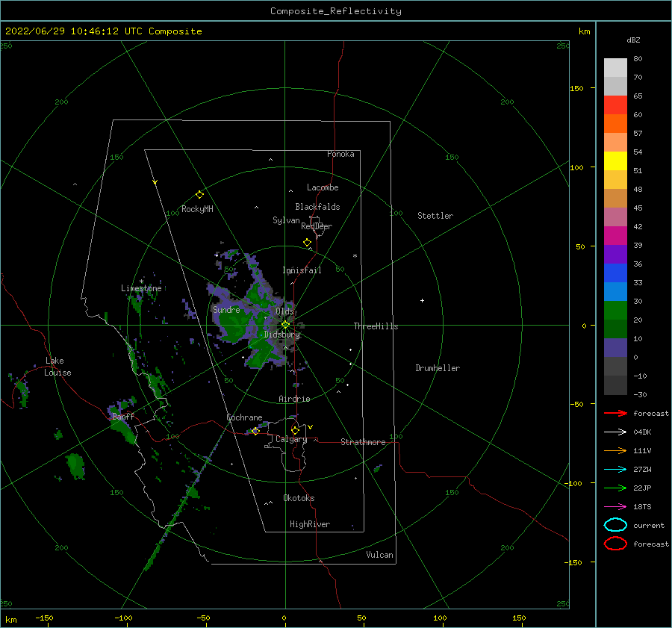Screen dimensions: 672x628
Task: Click the Calgary city label
Action: (291, 439)
